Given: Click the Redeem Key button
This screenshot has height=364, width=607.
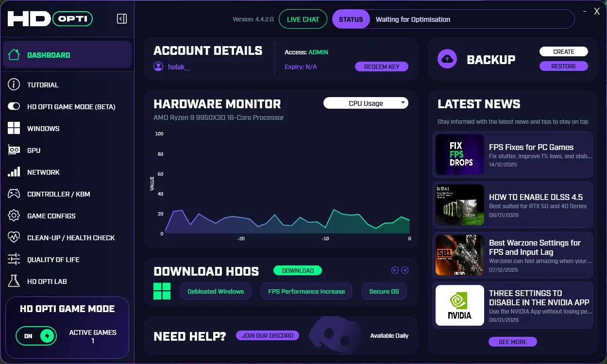Looking at the screenshot, I should [x=381, y=67].
